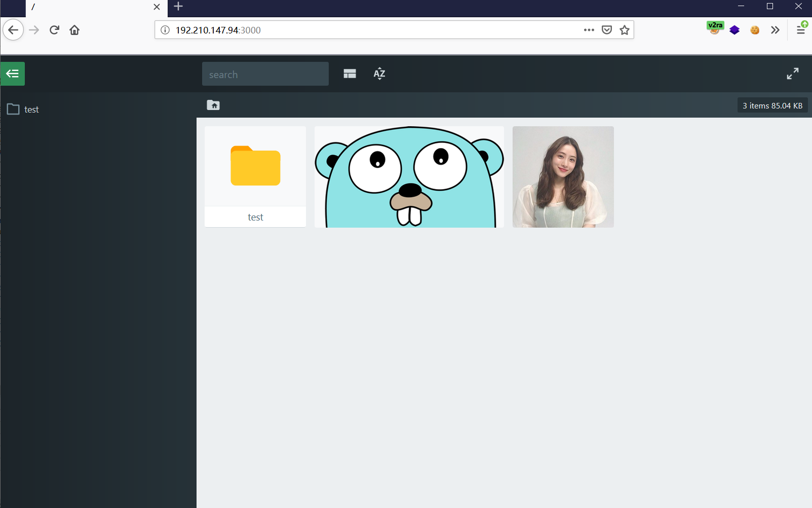Open page actions three-dot menu
Screen dimensions: 812x508
pyautogui.click(x=589, y=30)
